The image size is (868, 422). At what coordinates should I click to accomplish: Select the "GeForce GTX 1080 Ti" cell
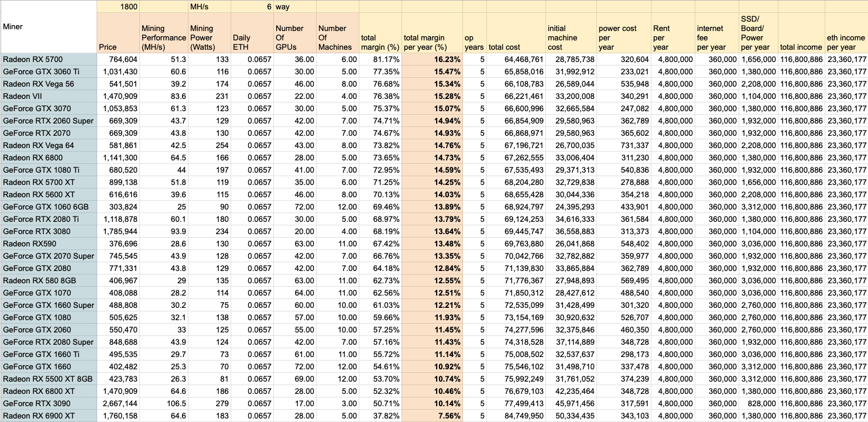pyautogui.click(x=48, y=170)
